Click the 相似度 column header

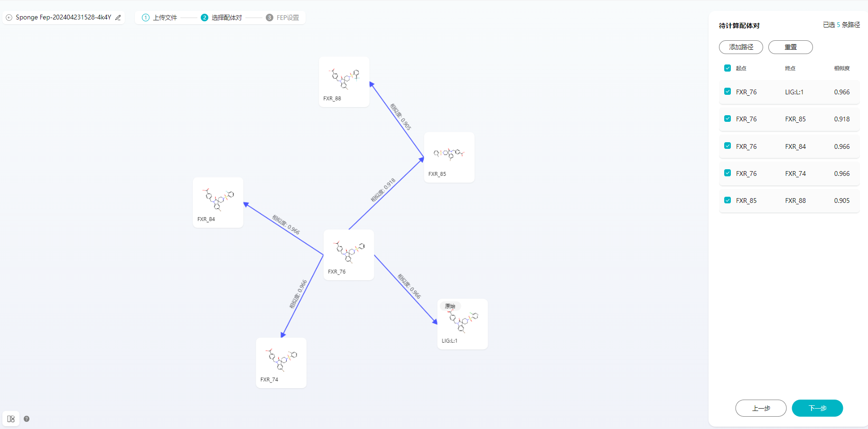click(x=842, y=68)
